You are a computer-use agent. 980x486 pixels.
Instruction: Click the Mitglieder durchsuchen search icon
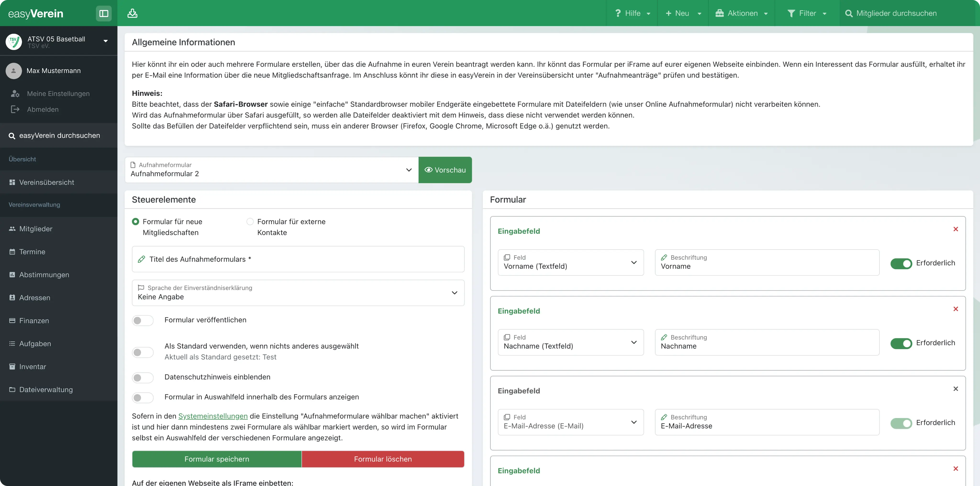849,13
